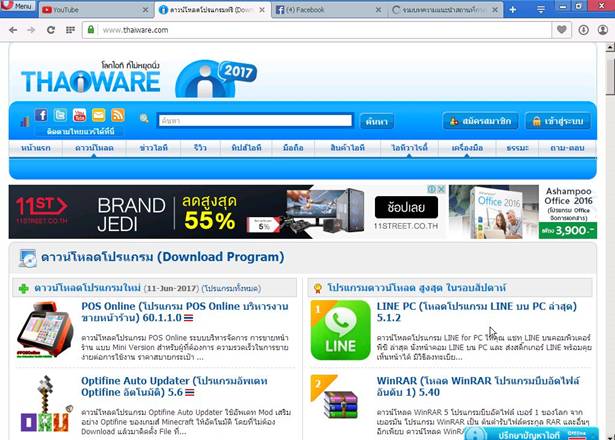Image resolution: width=615 pixels, height=440 pixels.
Task: Select the loading fourth browser tab
Action: pos(446,10)
